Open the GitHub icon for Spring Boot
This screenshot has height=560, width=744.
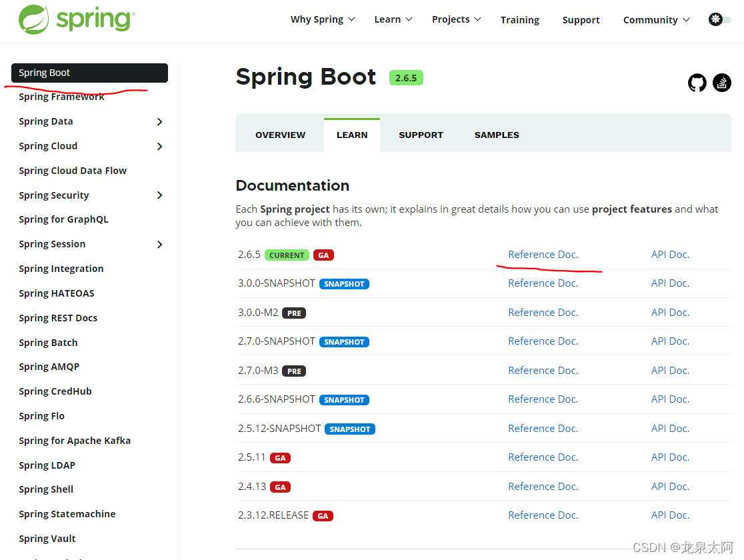(697, 83)
